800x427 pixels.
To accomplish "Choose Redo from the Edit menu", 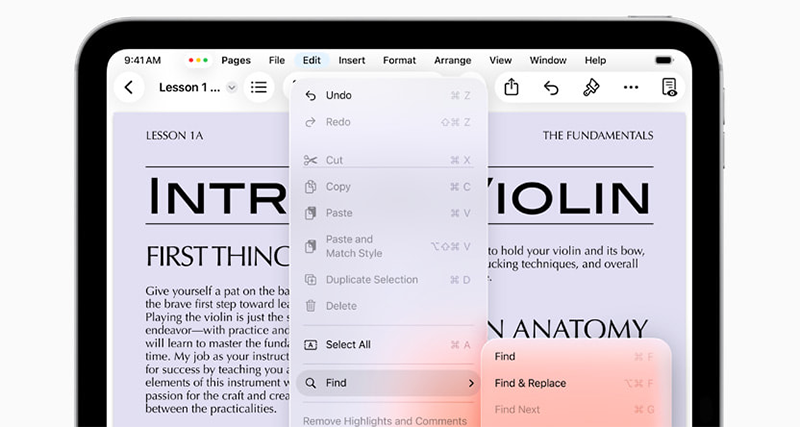I will click(388, 122).
